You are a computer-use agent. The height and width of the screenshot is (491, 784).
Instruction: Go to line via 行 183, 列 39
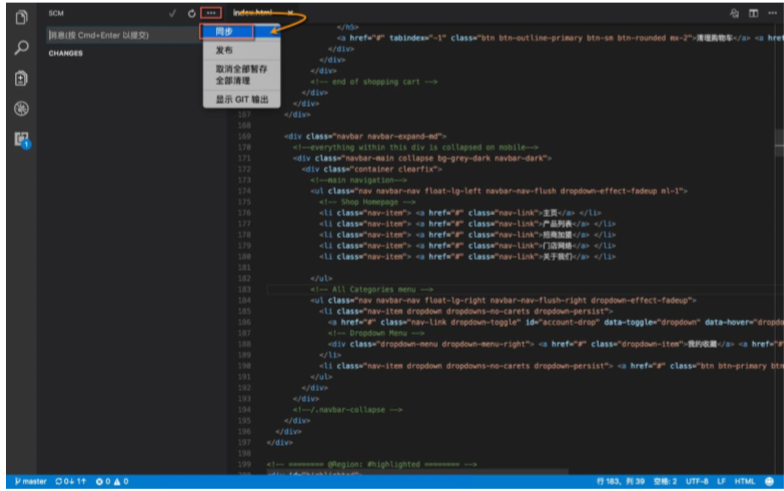click(x=620, y=482)
